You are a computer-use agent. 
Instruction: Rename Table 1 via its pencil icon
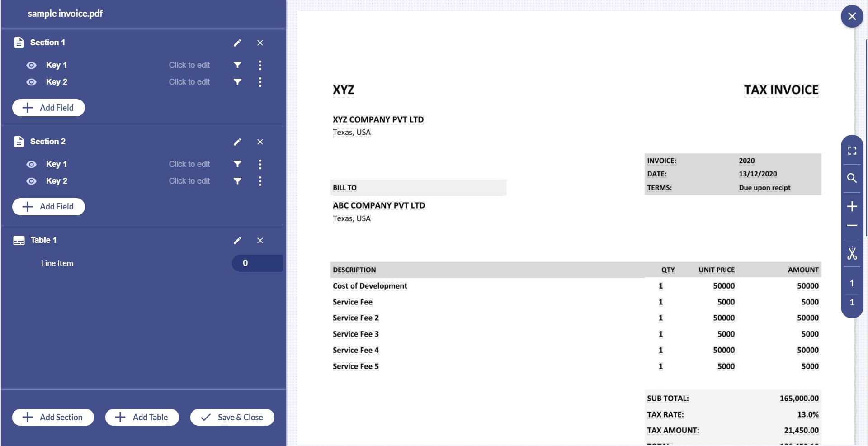click(x=237, y=241)
